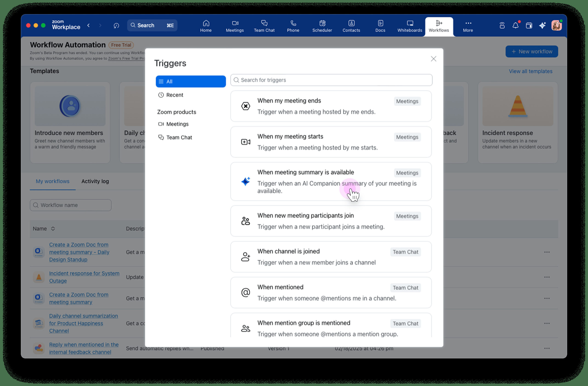Choose When new meeting participants join trigger

[331, 221]
